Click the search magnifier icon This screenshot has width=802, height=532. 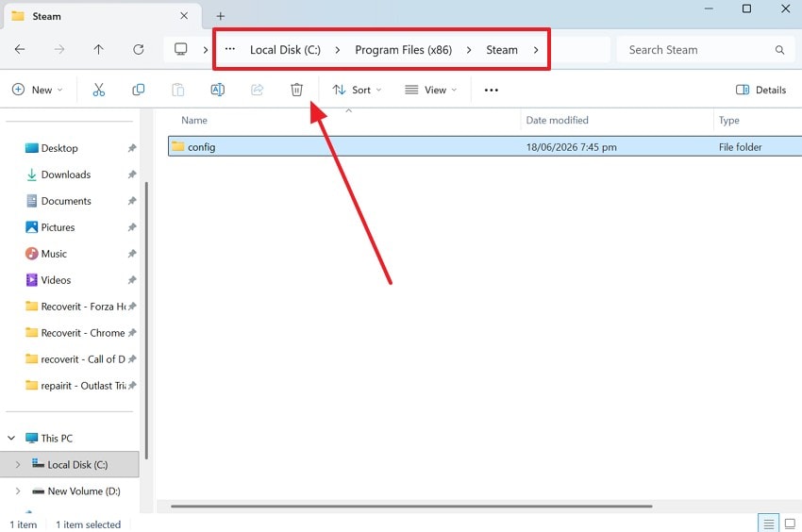tap(779, 50)
